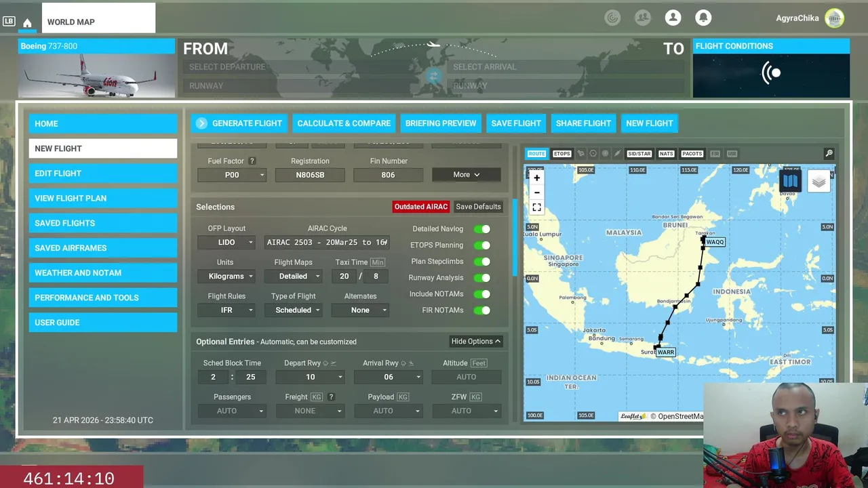
Task: Open the Edit Flight menu item
Action: [x=103, y=174]
